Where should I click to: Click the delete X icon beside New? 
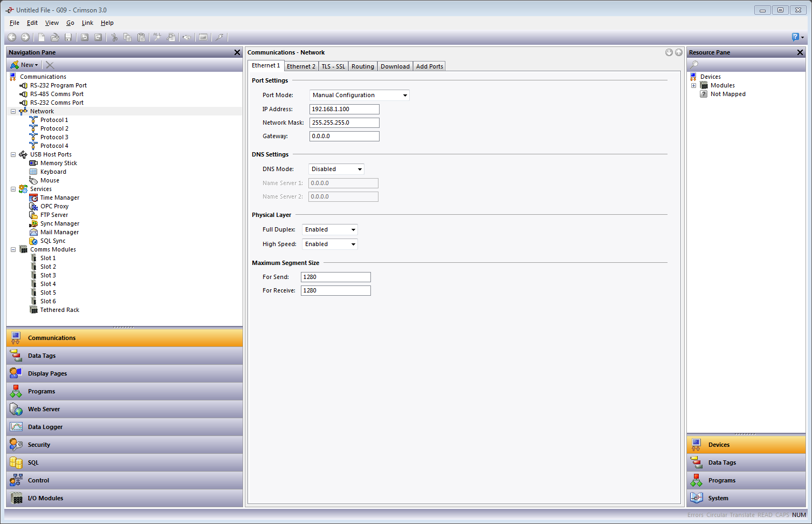pyautogui.click(x=50, y=65)
